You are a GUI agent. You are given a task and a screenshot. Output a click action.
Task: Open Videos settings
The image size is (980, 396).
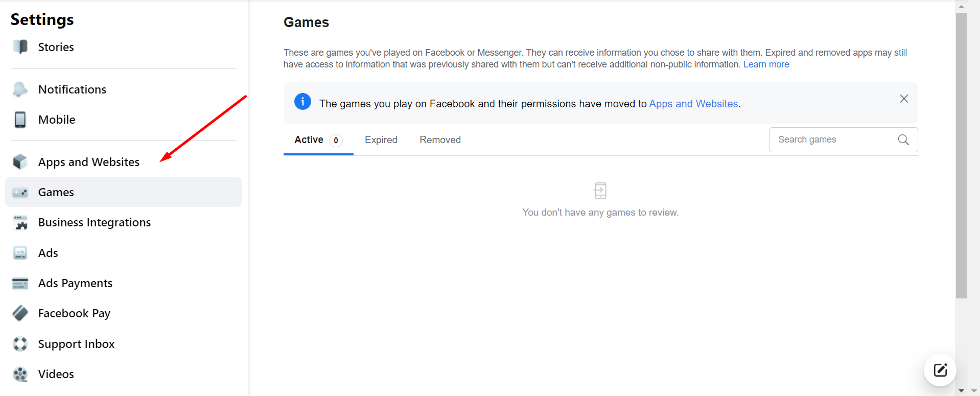[124, 374]
